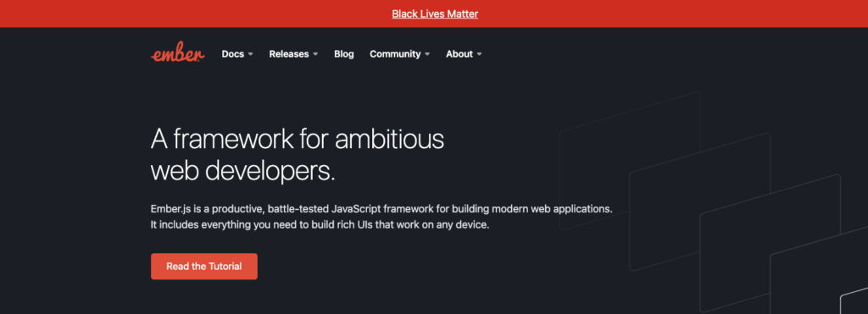Screen dimensions: 868x314
Task: Click the topmost outlined decorative panel graphic
Action: 630,160
